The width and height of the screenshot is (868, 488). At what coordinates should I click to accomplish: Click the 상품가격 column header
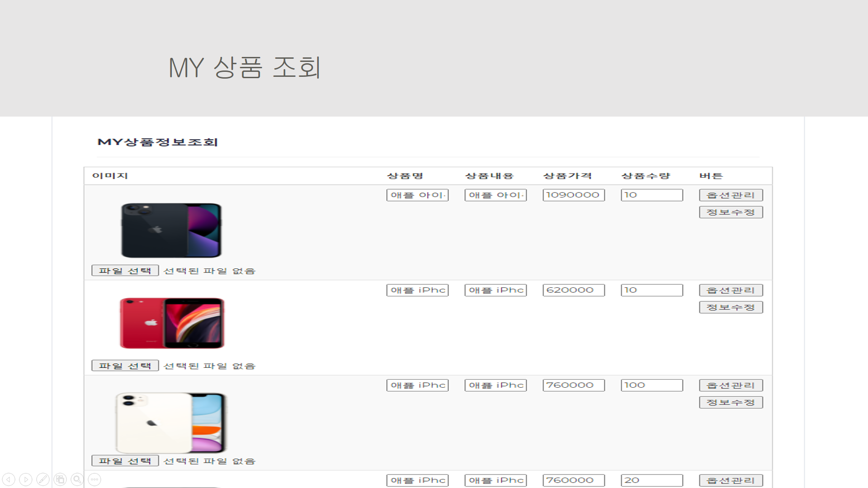(x=568, y=176)
